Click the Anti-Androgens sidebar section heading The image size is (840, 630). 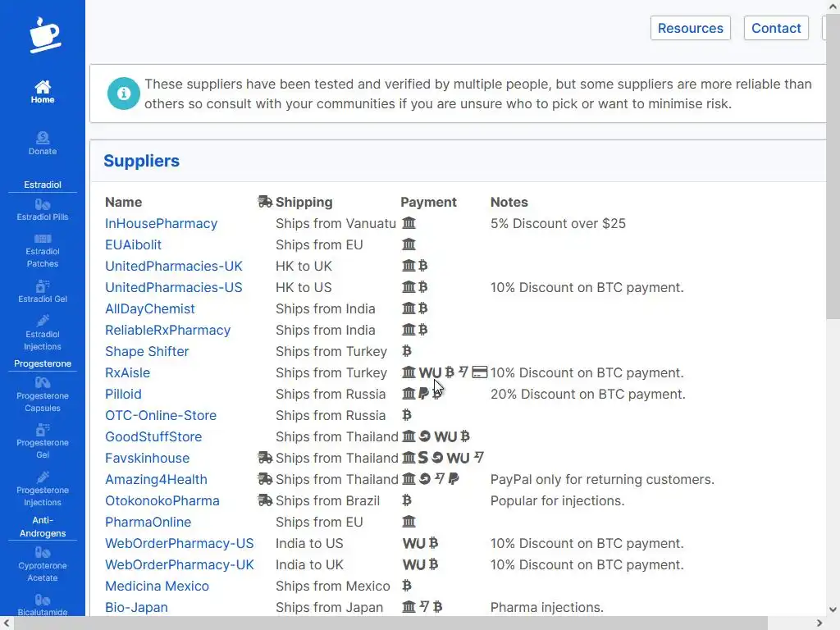(43, 527)
